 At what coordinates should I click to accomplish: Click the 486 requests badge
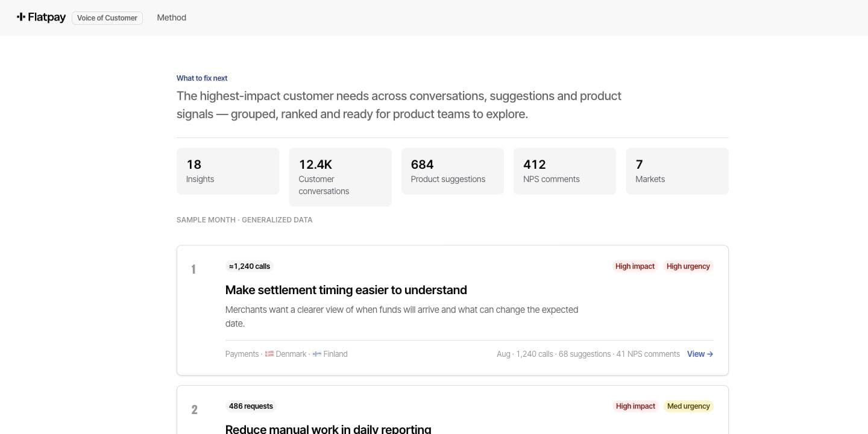click(251, 406)
